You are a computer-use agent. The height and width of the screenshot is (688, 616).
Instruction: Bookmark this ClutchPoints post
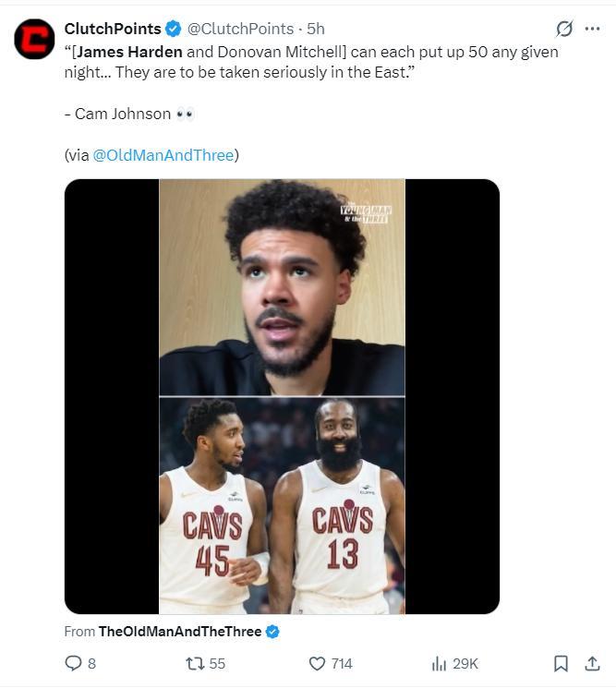tap(561, 663)
